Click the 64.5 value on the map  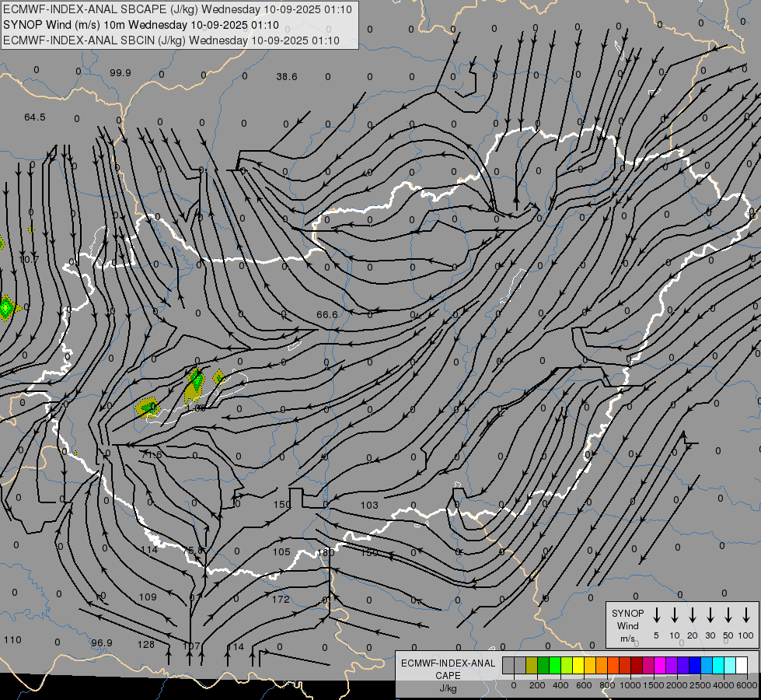click(x=34, y=117)
